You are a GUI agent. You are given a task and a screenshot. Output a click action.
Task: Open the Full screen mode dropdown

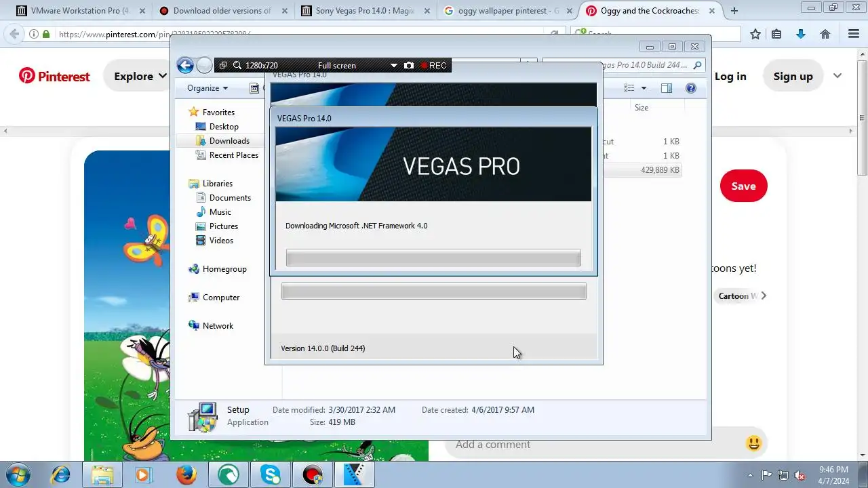point(393,66)
